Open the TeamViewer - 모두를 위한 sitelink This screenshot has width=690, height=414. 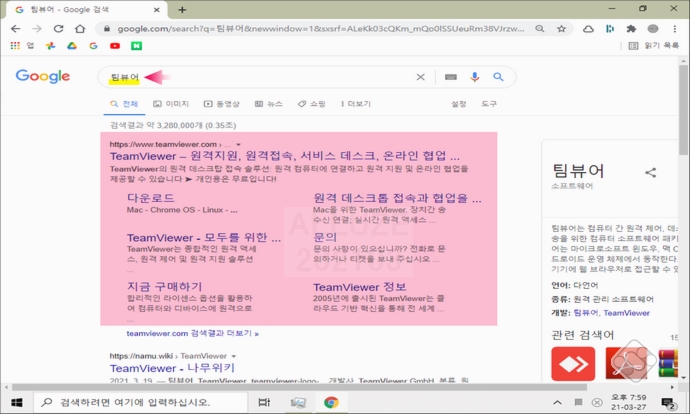[204, 238]
